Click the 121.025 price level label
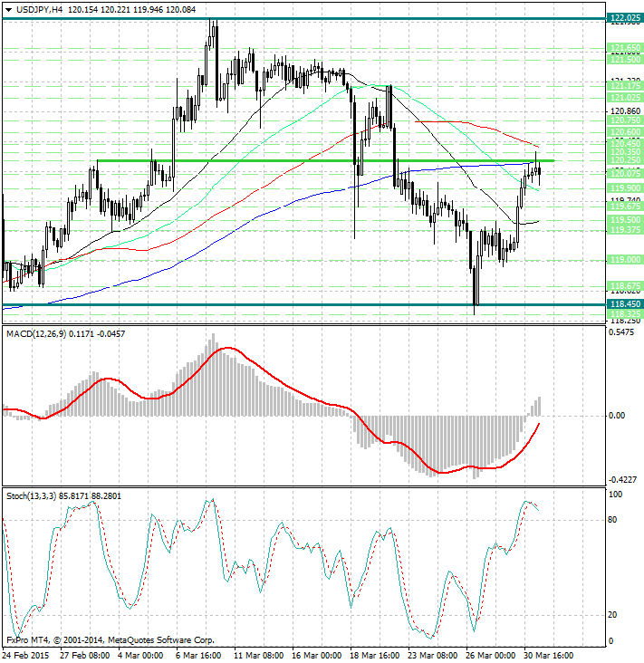Image resolution: width=644 pixels, height=663 pixels. click(625, 98)
